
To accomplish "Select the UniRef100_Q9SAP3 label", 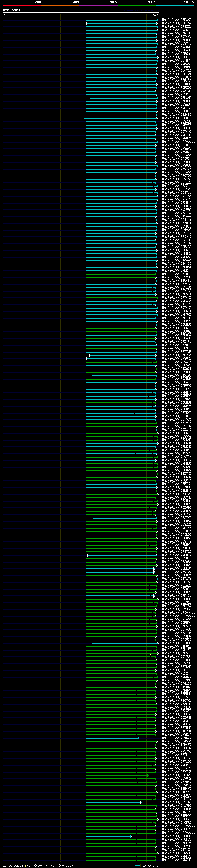I will (176, 149).
